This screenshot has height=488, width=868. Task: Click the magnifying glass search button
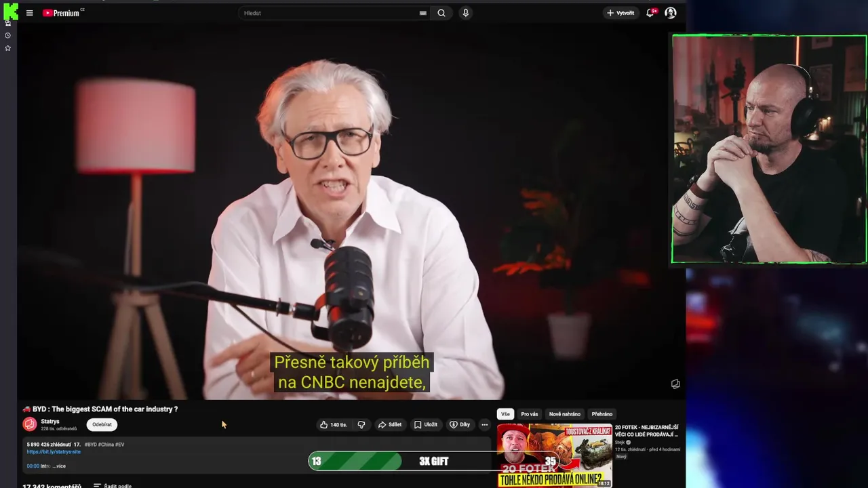click(441, 13)
